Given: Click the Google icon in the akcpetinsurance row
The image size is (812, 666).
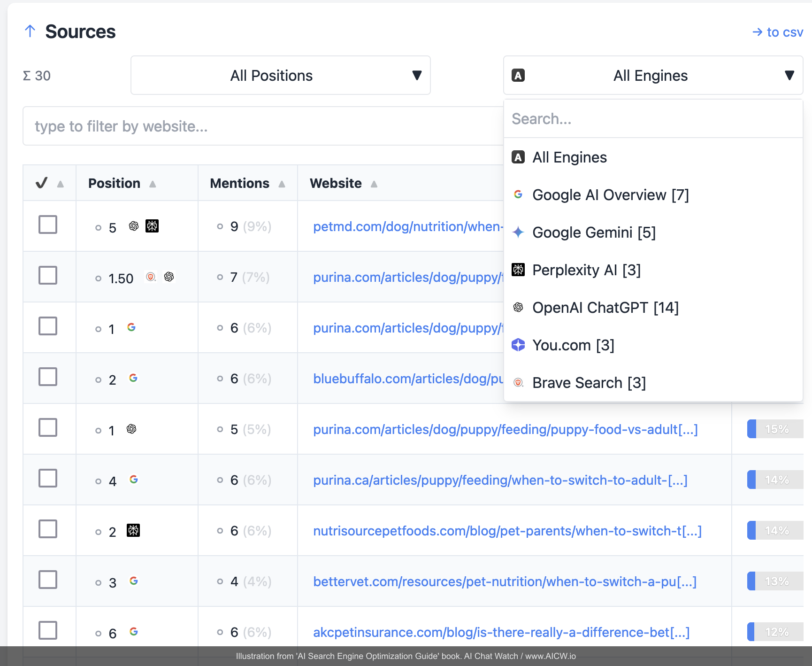Looking at the screenshot, I should click(x=134, y=632).
